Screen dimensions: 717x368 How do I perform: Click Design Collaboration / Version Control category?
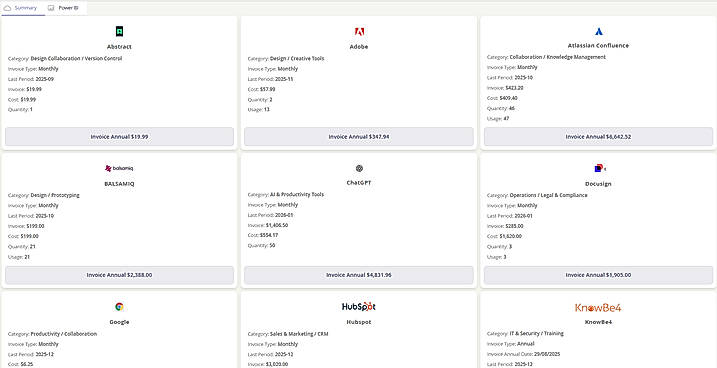[x=76, y=59]
